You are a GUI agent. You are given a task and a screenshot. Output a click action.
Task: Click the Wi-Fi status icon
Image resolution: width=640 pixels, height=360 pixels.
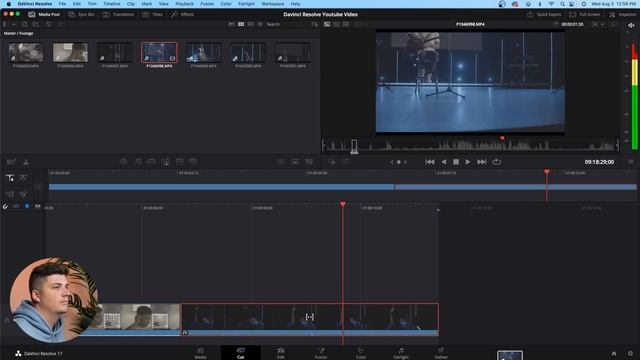pos(551,4)
